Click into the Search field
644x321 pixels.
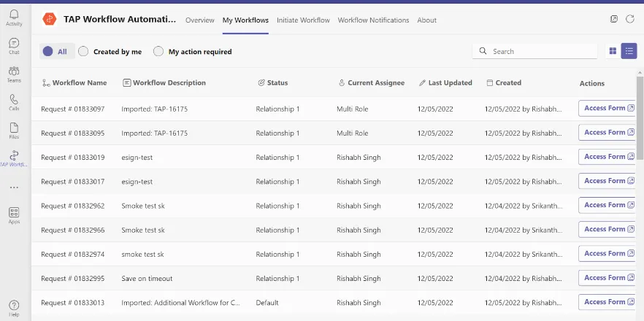534,51
